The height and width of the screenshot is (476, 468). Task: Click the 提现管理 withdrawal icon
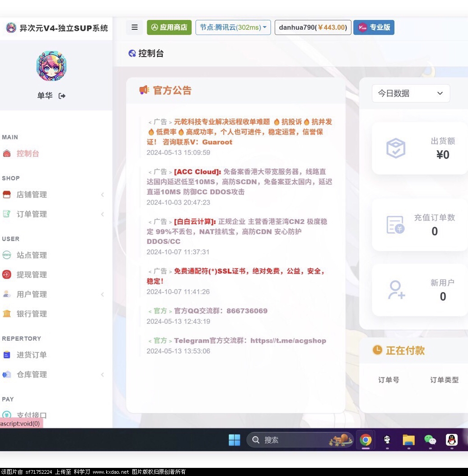pos(7,275)
